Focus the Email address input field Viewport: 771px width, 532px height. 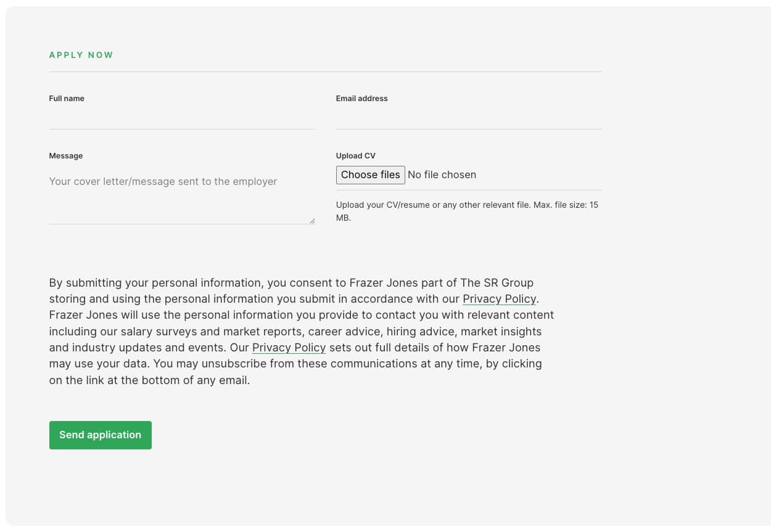[x=468, y=118]
